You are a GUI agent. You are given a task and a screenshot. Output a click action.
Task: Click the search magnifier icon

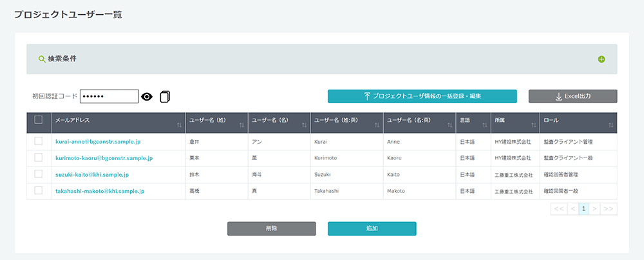(x=42, y=59)
